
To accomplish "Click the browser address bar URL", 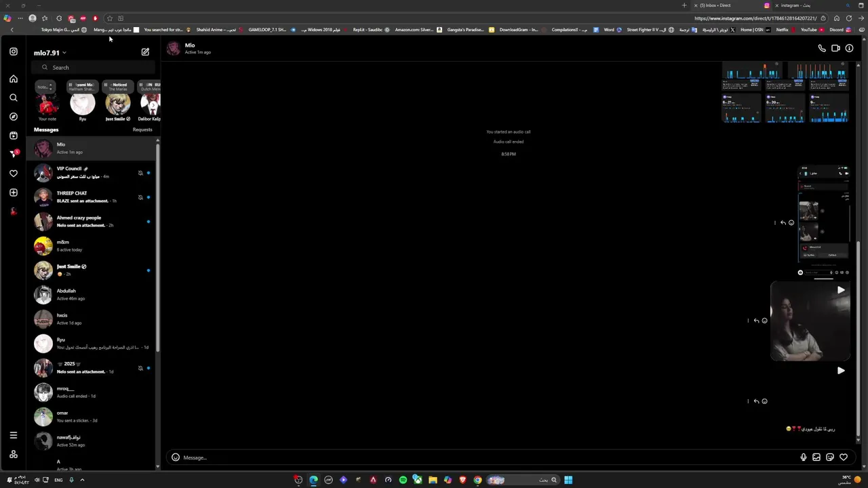I will point(755,18).
